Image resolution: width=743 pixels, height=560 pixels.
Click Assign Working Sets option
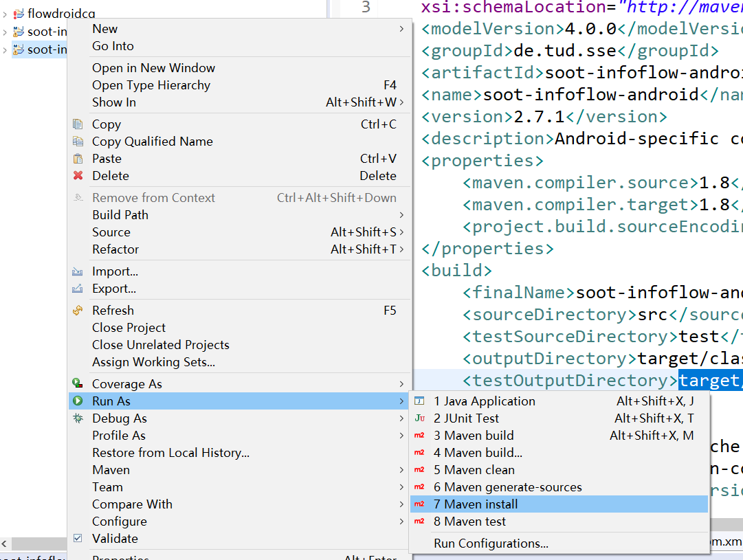coord(151,361)
